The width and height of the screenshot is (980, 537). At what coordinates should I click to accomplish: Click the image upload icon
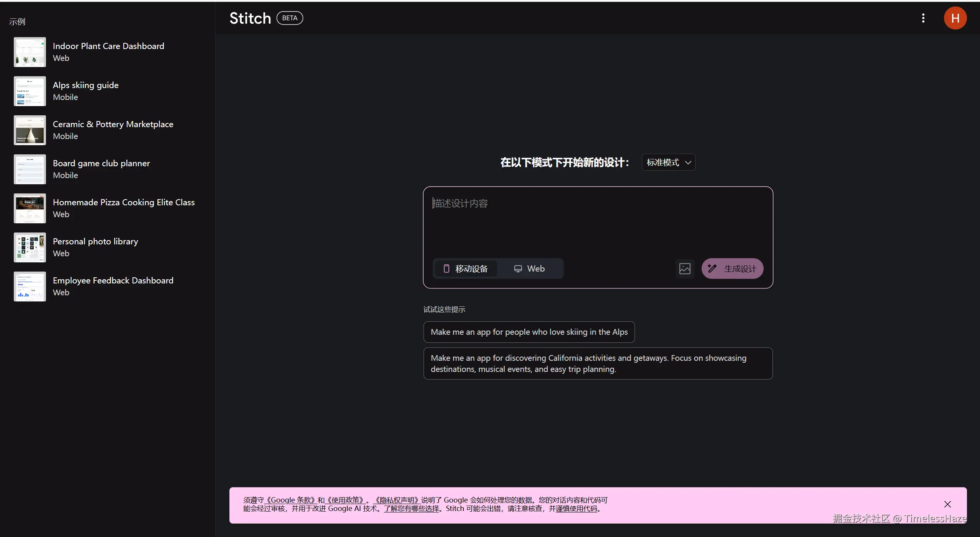click(685, 268)
